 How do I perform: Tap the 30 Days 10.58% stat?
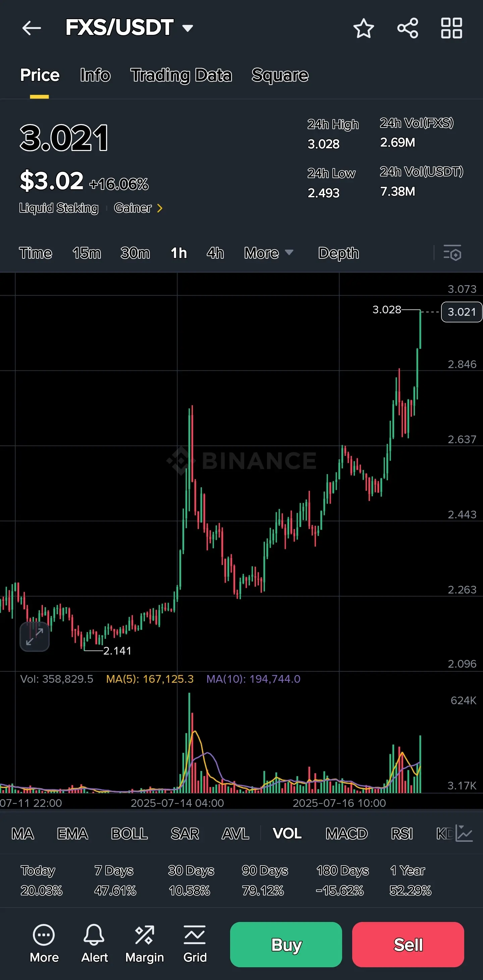click(x=191, y=880)
